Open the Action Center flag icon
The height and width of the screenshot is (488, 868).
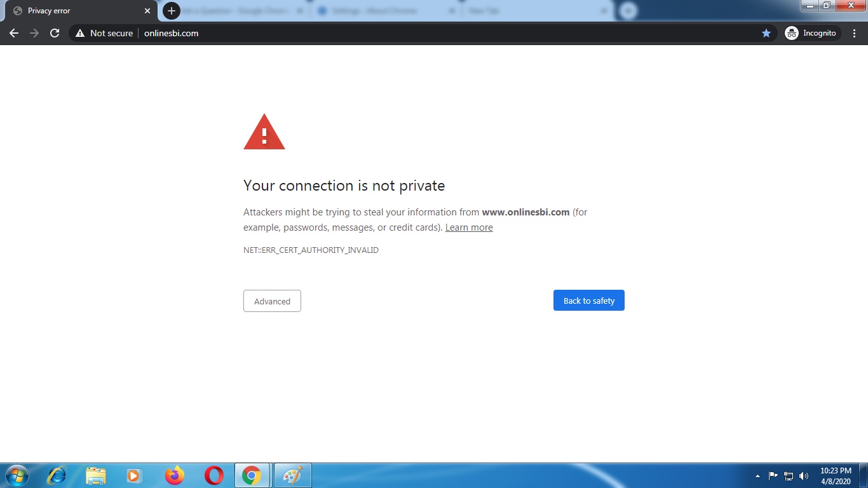773,476
